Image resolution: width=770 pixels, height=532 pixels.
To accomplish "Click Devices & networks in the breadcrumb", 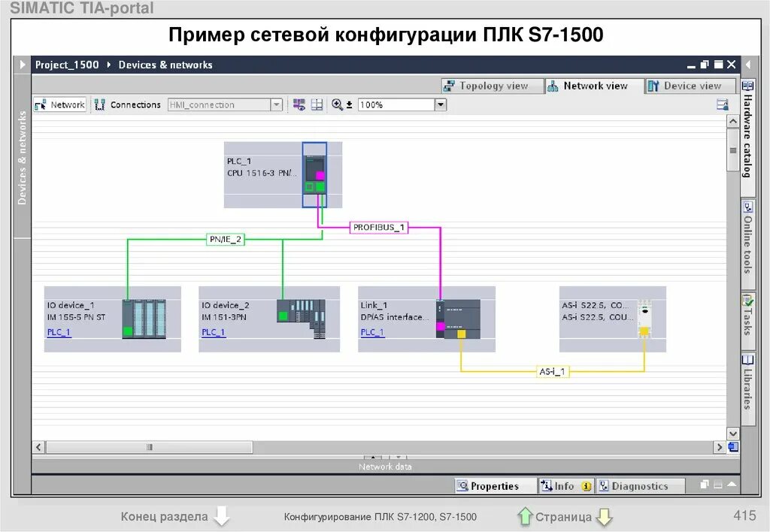I will click(x=165, y=65).
